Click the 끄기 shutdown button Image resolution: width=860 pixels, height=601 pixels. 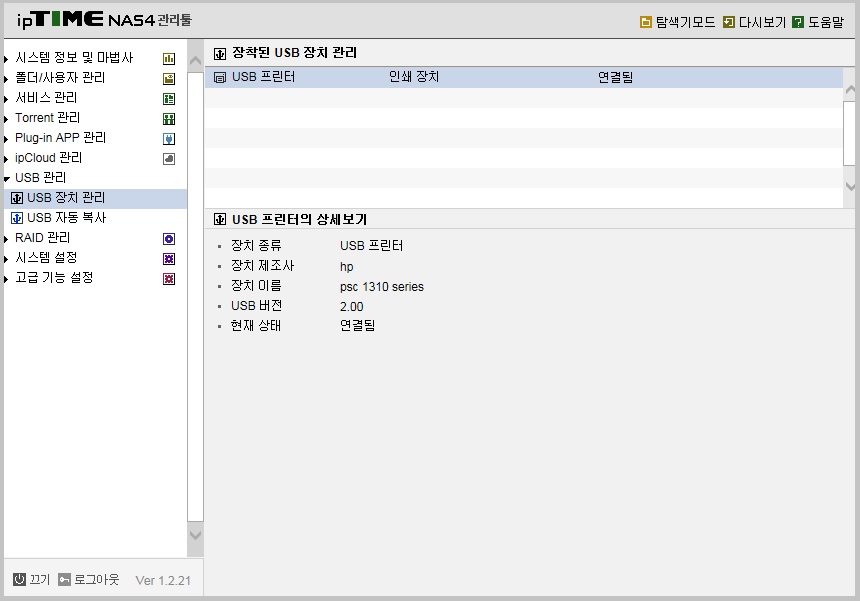tap(39, 580)
